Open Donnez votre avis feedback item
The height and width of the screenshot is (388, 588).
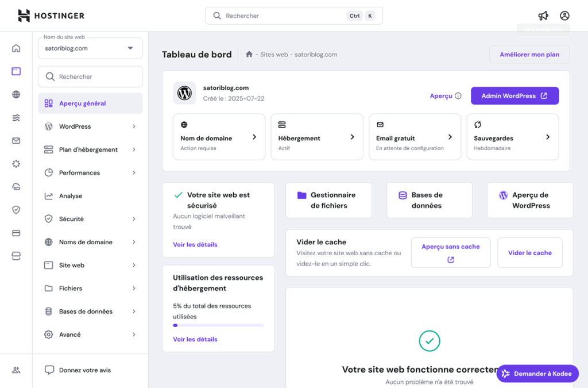click(90, 370)
